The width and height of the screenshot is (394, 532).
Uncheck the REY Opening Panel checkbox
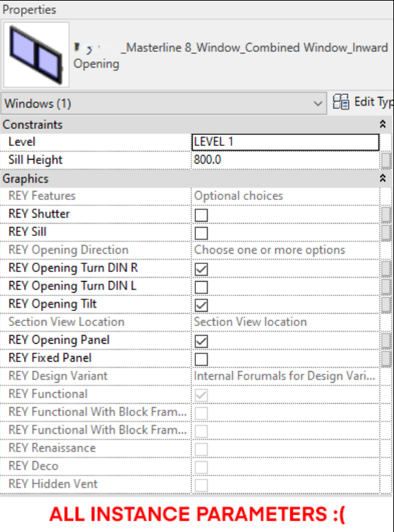(201, 341)
